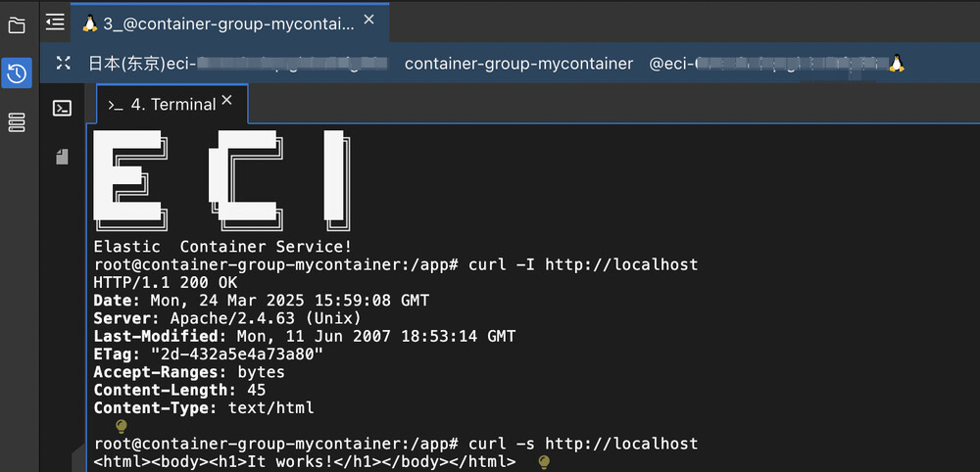Click the Linux penguin icon after the @eci text

[x=896, y=64]
